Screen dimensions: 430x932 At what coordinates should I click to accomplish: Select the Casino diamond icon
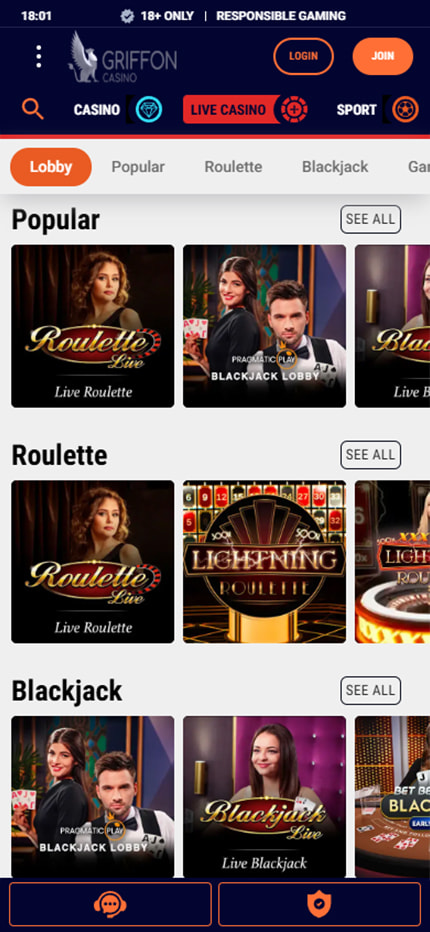pos(149,109)
